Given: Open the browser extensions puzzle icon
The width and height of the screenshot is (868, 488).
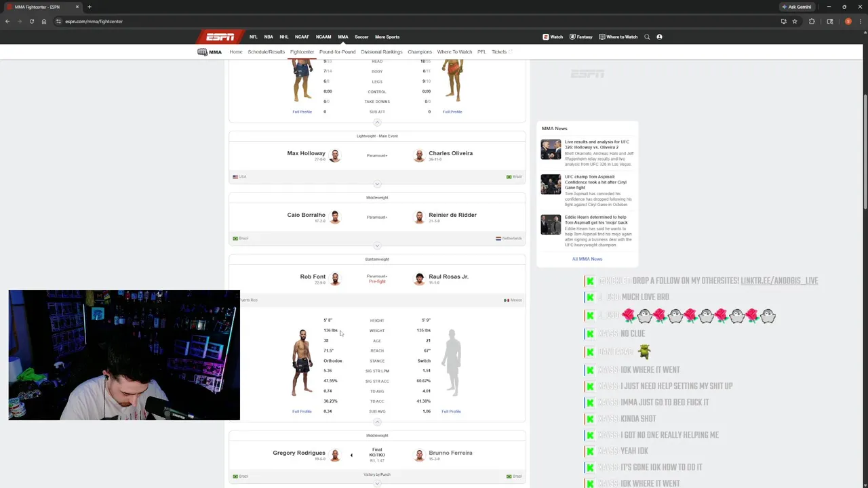Looking at the screenshot, I should [x=812, y=21].
